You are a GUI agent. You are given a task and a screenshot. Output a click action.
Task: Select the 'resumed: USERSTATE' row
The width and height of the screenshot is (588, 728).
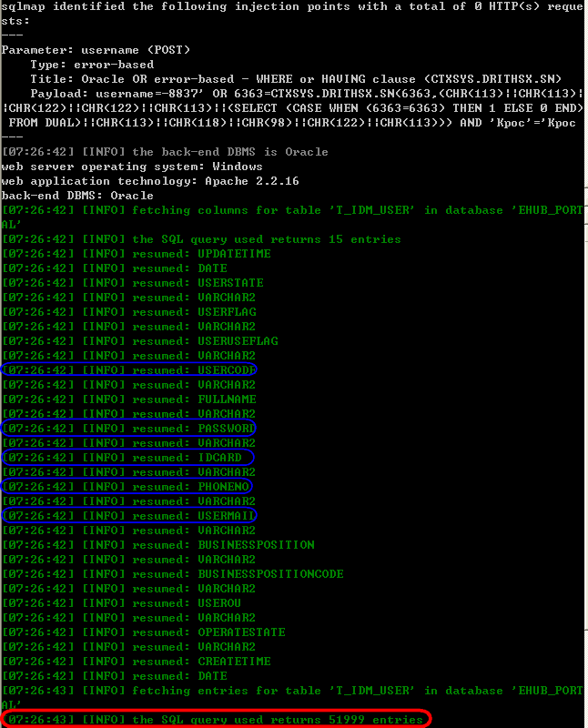coord(132,283)
